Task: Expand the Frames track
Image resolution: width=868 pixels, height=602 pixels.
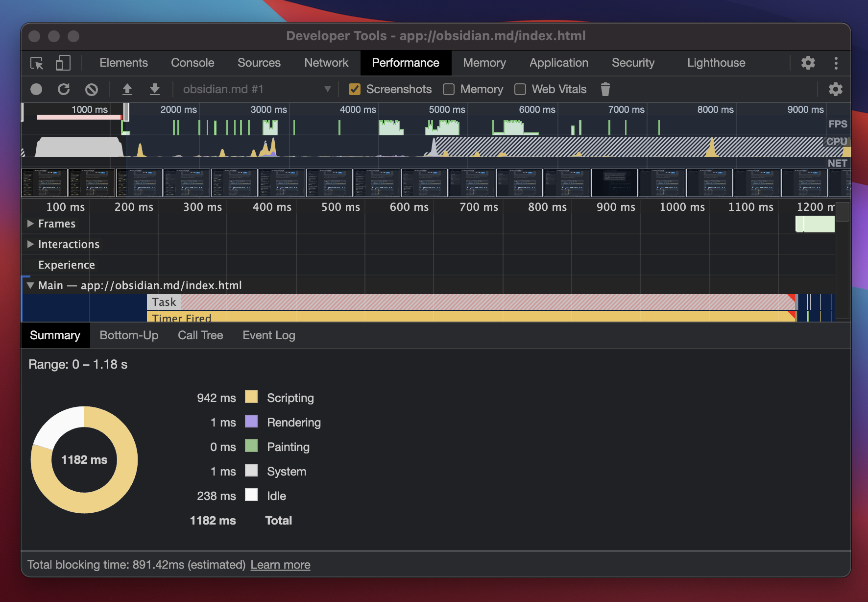Action: click(30, 224)
